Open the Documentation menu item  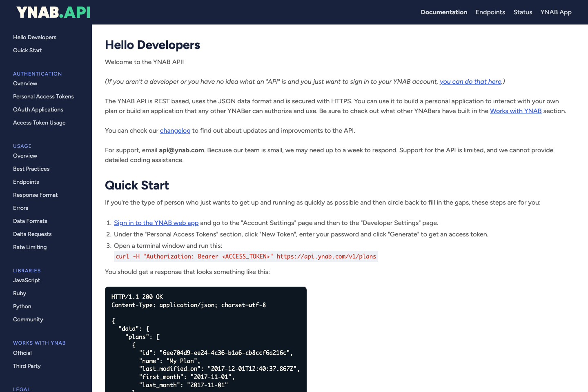point(444,12)
